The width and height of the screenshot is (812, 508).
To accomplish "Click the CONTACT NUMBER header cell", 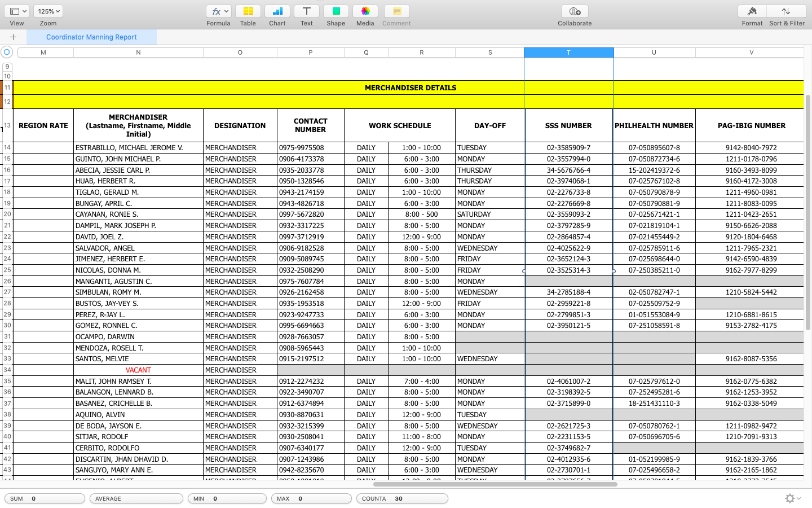I will pyautogui.click(x=311, y=125).
